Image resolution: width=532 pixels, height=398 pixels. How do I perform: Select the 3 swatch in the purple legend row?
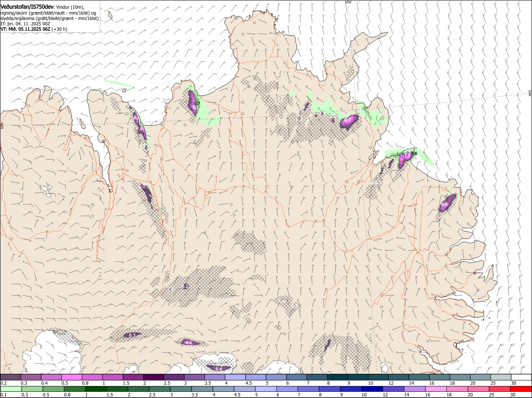coord(194,377)
